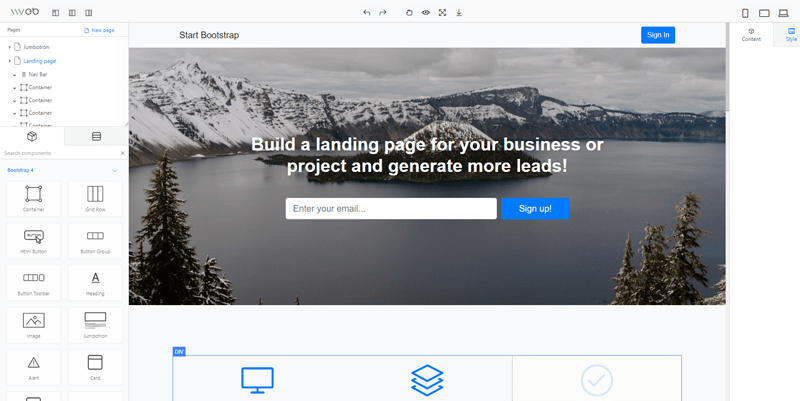
Task: Click the Vvveb logo
Action: [24, 12]
